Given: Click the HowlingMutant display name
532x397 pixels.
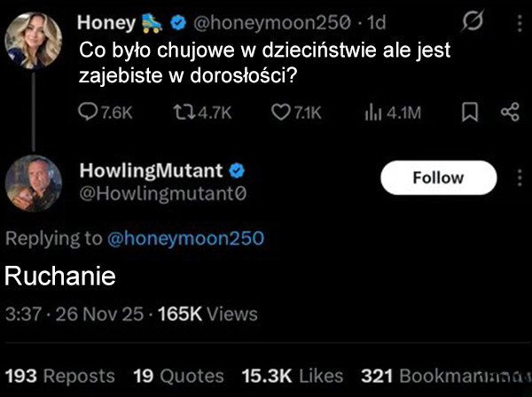Looking at the screenshot, I should (x=153, y=170).
